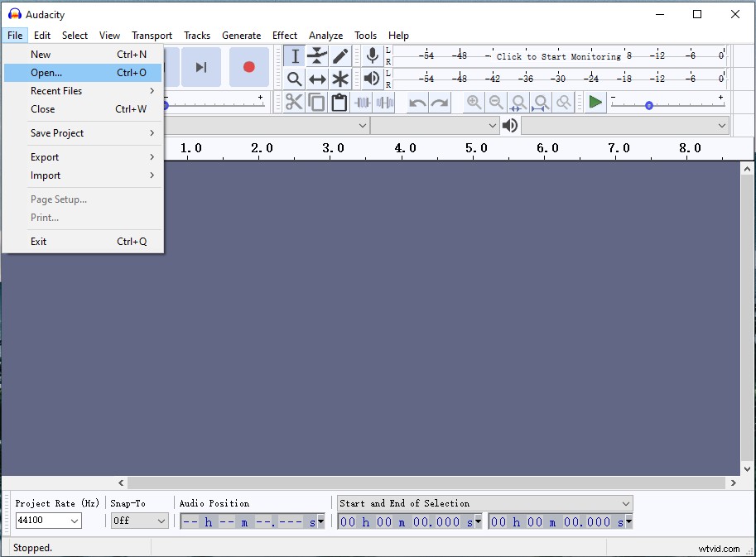Select the Zoom tool
Viewport: 756px width, 557px height.
coord(294,79)
